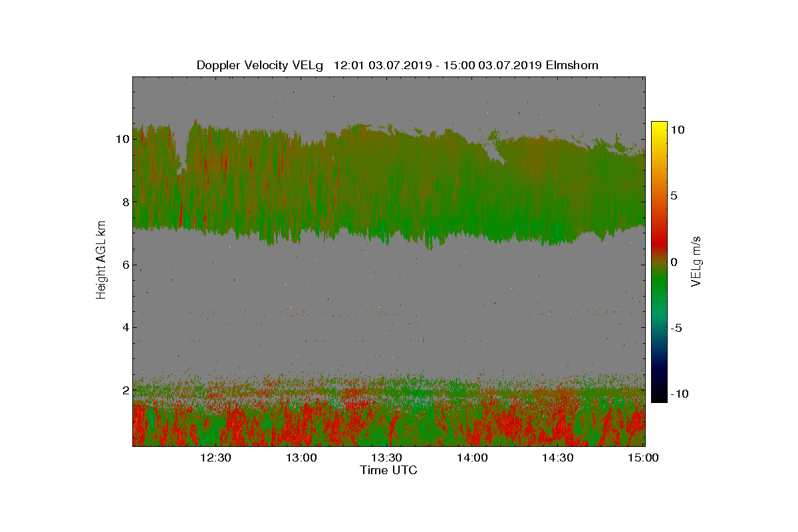Click the 13:30 time tick label
798x532 pixels.
(x=386, y=458)
